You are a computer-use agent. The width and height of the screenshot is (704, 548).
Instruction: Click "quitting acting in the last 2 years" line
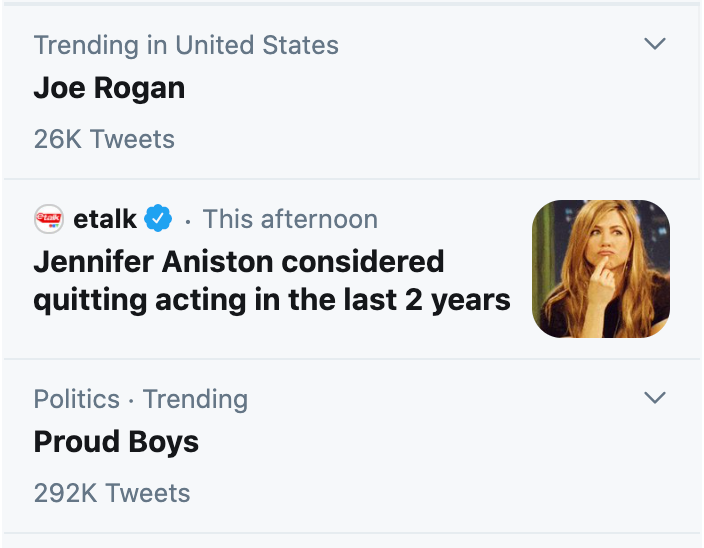(x=272, y=299)
